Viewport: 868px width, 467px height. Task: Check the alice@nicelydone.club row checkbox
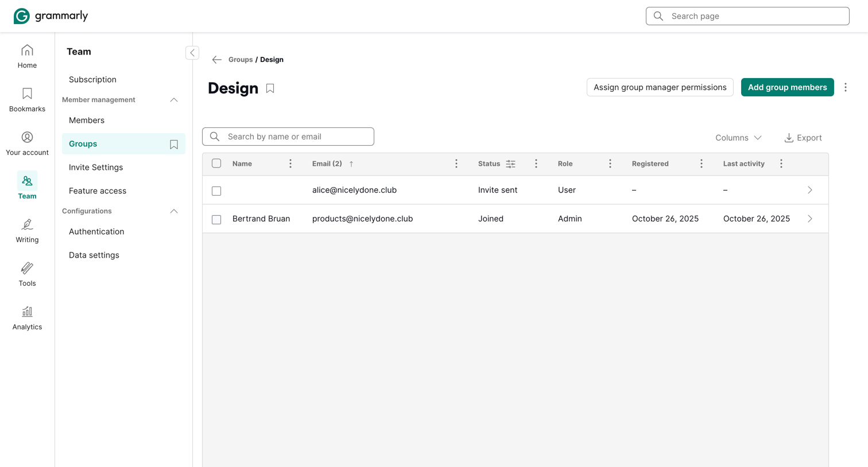pos(216,191)
